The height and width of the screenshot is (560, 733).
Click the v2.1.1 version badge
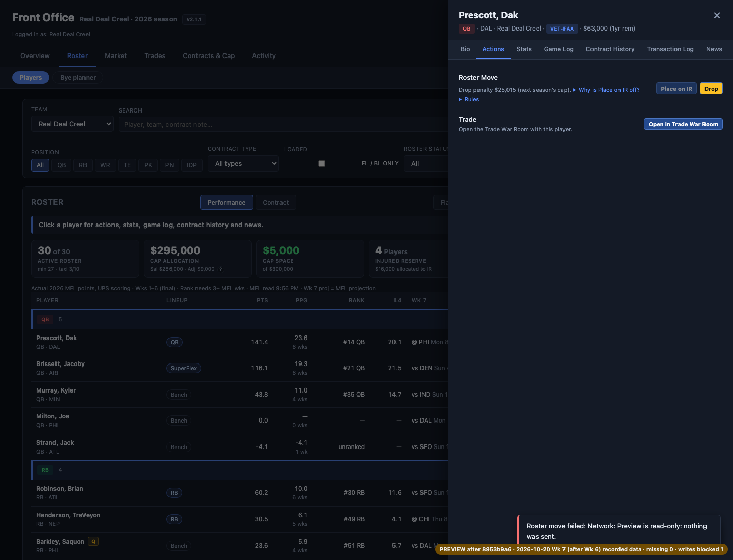tap(194, 20)
